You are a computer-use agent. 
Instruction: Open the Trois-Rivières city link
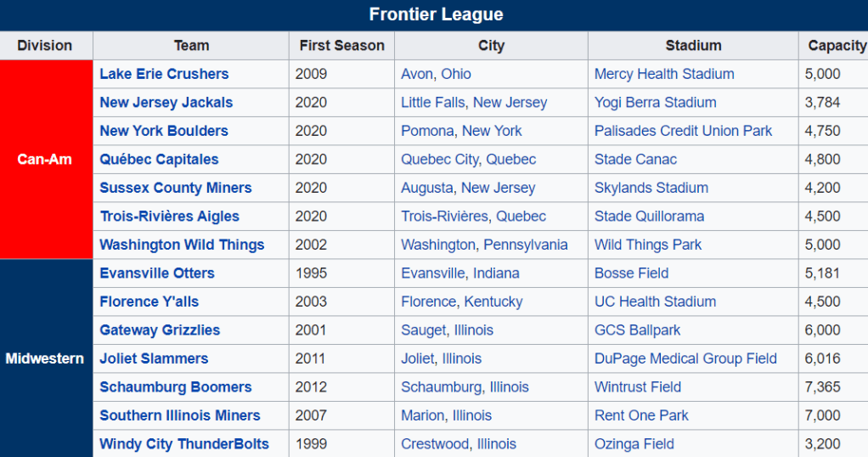(444, 217)
